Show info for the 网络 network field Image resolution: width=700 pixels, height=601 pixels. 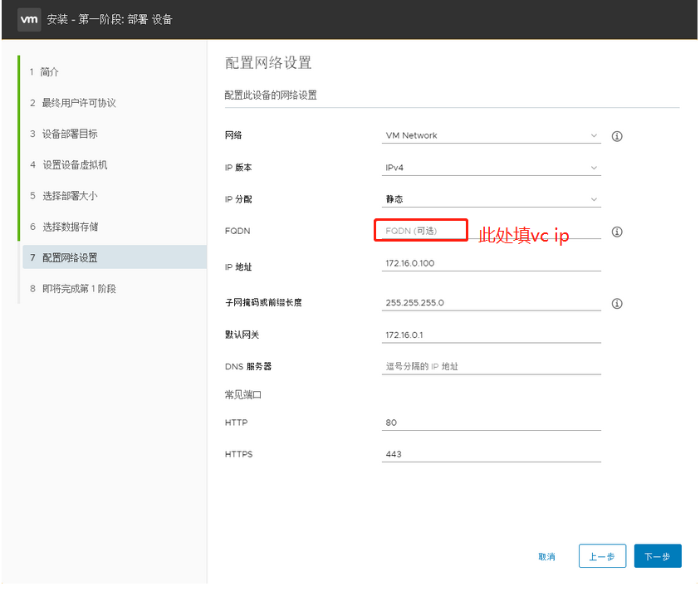pos(616,136)
